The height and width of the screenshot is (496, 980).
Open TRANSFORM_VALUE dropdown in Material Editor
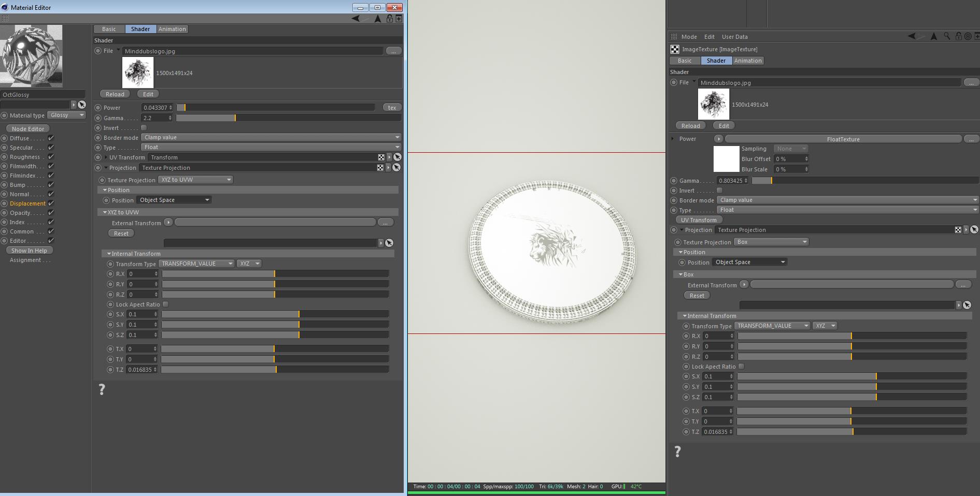pos(196,264)
